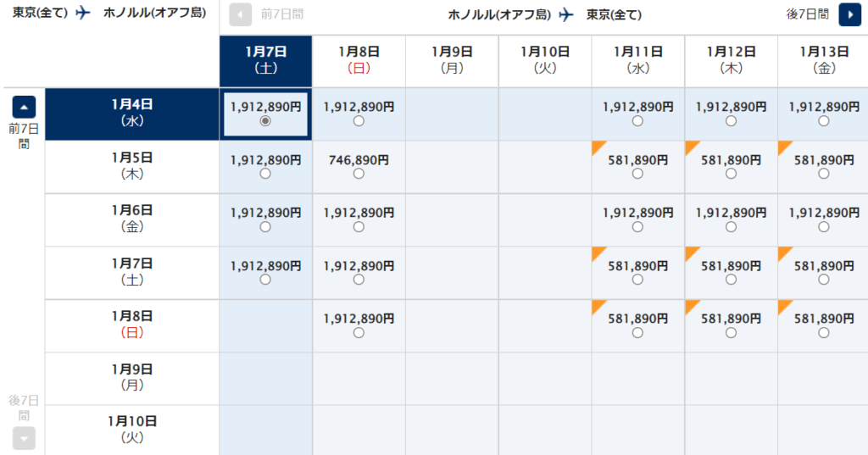Click the 1月10日(火) departure row header

point(131,430)
